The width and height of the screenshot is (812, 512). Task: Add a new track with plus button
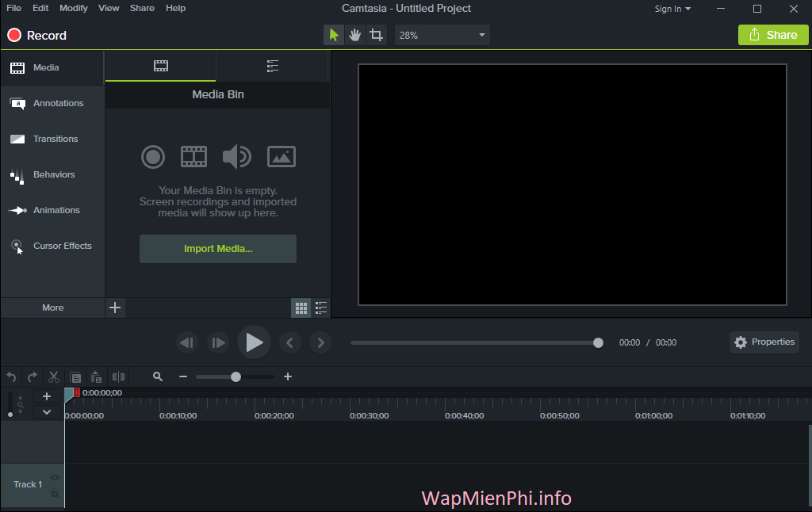[x=47, y=396]
